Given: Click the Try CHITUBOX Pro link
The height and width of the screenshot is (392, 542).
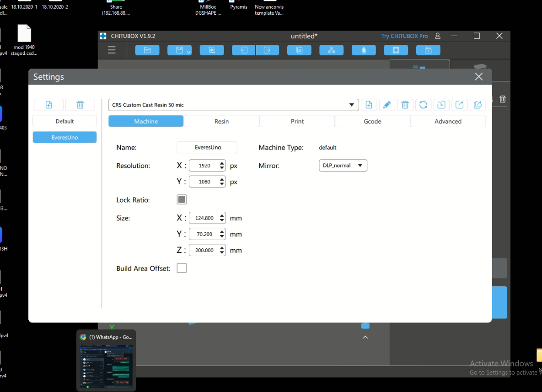Looking at the screenshot, I should click(x=404, y=36).
